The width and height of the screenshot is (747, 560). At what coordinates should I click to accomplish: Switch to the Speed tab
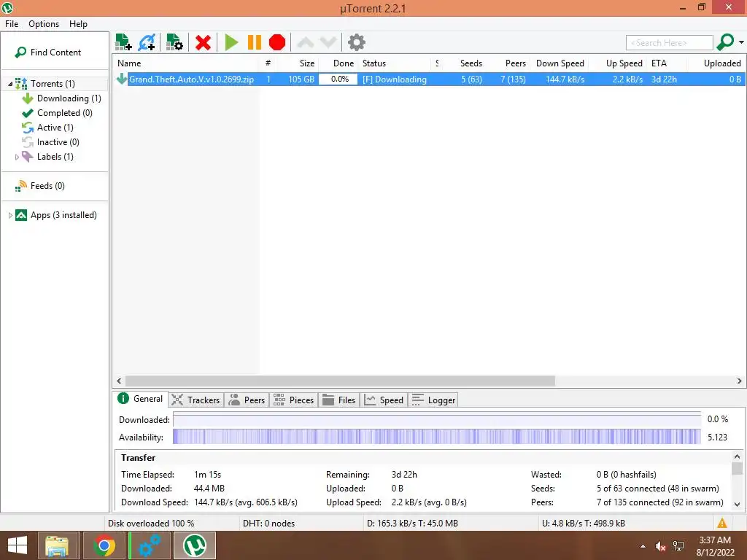[x=384, y=400]
